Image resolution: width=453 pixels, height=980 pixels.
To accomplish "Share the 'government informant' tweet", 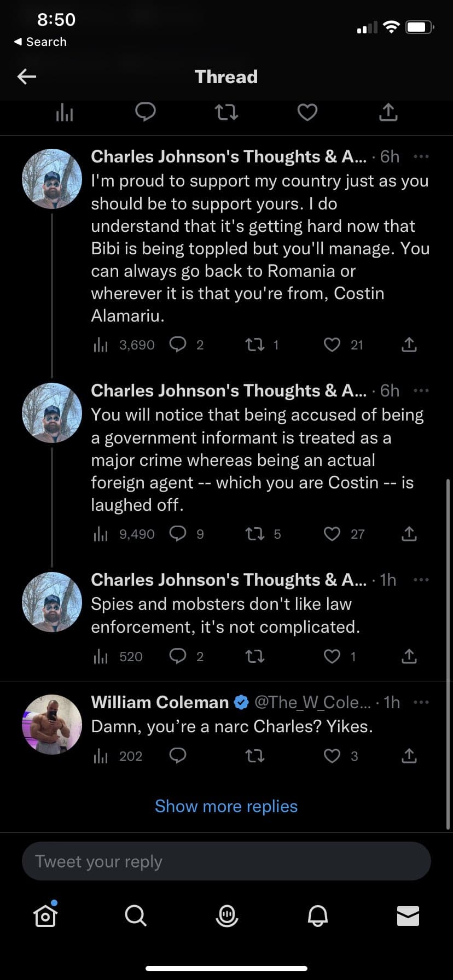I will [409, 534].
